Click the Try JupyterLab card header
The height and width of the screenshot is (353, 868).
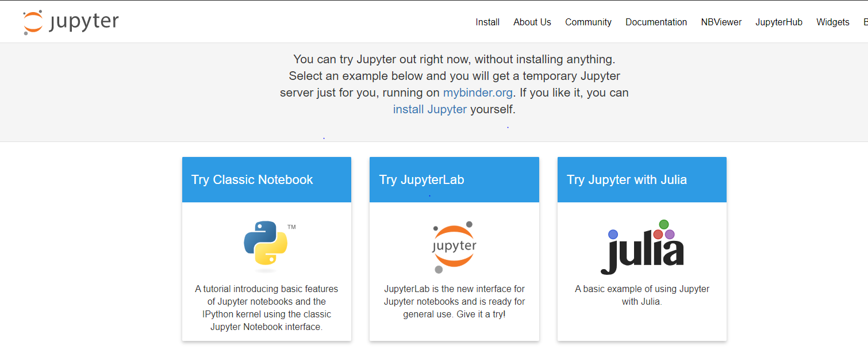(454, 179)
